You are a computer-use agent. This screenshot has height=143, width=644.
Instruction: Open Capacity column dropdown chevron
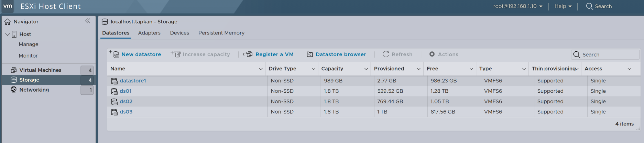(366, 69)
